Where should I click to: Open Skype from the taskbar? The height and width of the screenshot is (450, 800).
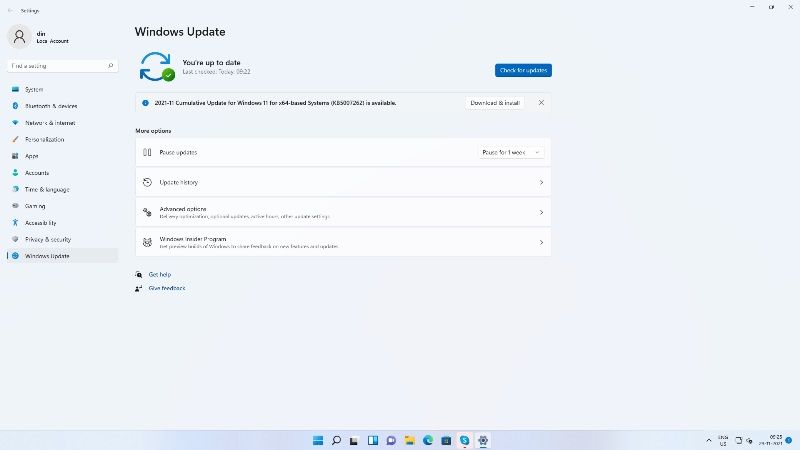(x=464, y=440)
